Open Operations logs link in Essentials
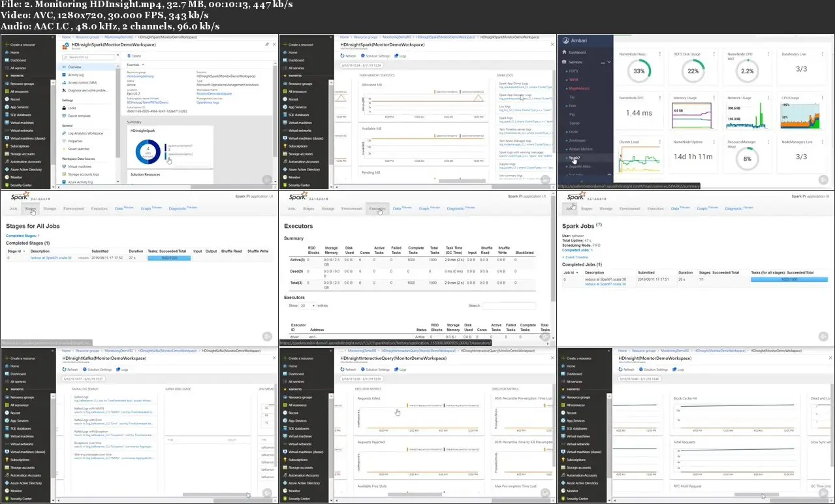This screenshot has width=835, height=504. (x=208, y=102)
